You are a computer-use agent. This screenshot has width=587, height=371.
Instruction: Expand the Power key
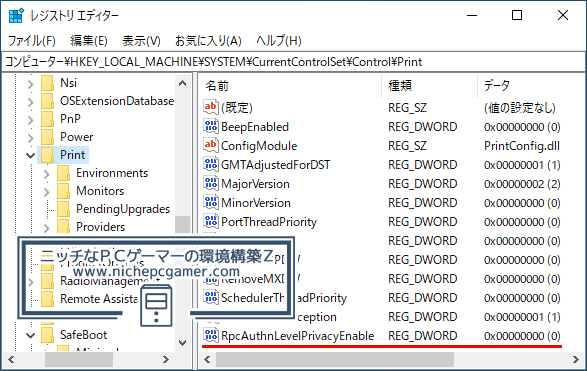point(31,137)
